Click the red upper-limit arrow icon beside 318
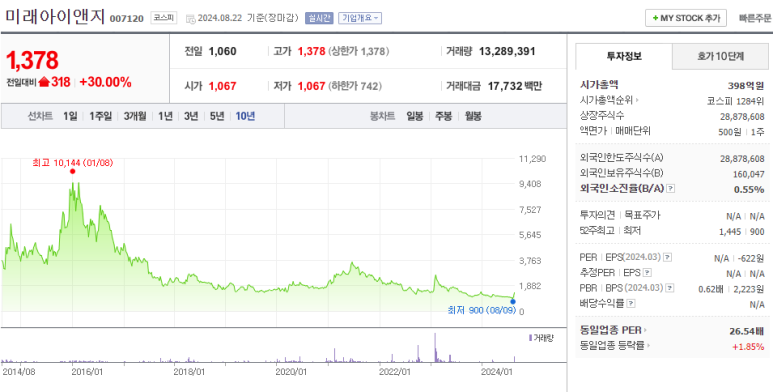773x392 pixels. (44, 82)
